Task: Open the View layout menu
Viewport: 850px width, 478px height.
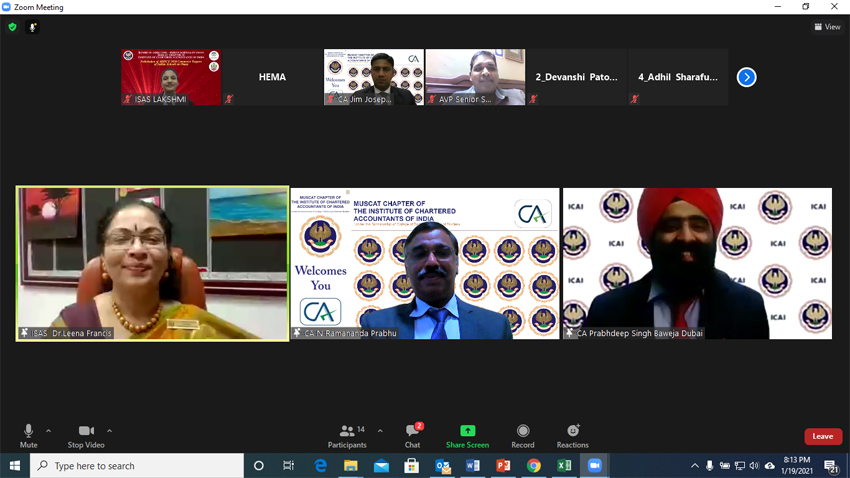Action: (827, 27)
